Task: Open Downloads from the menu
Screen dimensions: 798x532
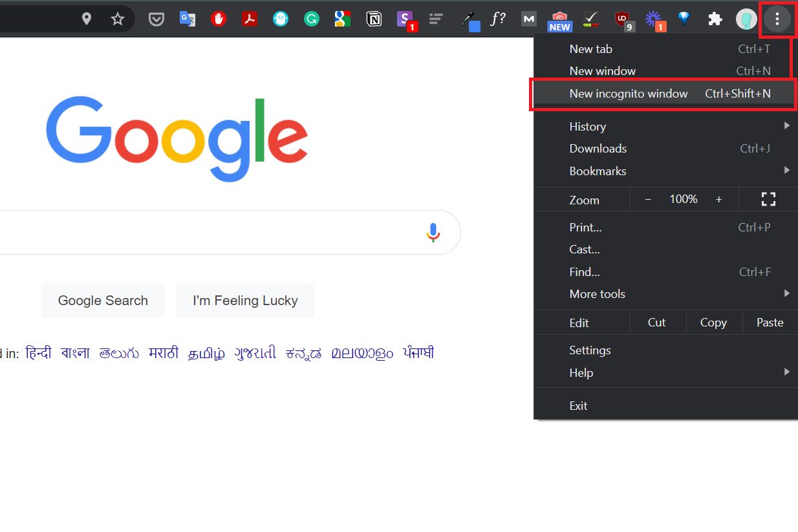Action: click(665, 148)
